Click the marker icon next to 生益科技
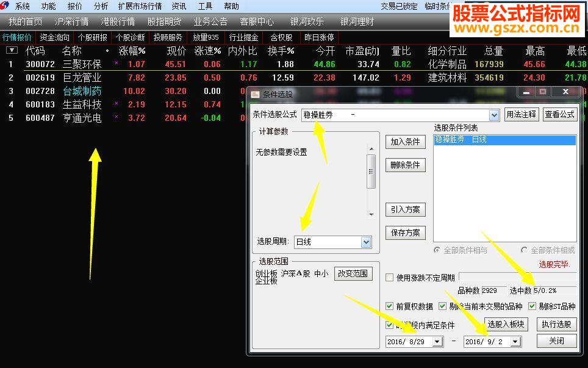 pyautogui.click(x=117, y=103)
